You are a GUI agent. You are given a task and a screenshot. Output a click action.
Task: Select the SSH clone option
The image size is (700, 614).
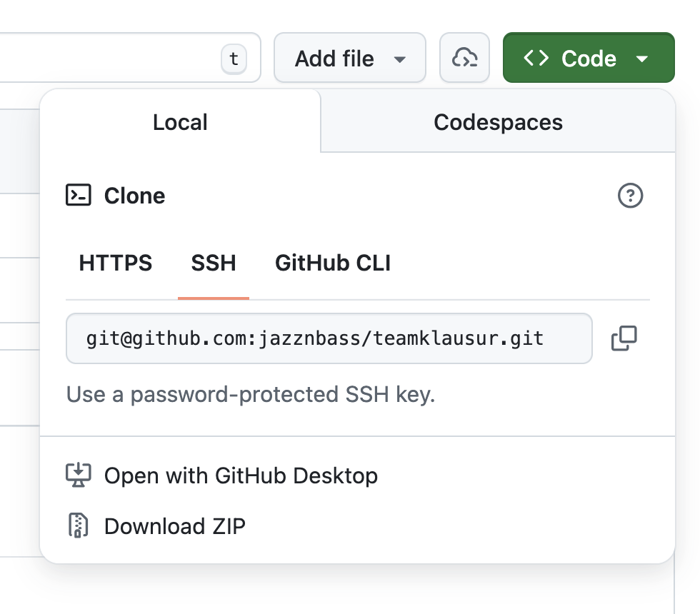(x=214, y=263)
